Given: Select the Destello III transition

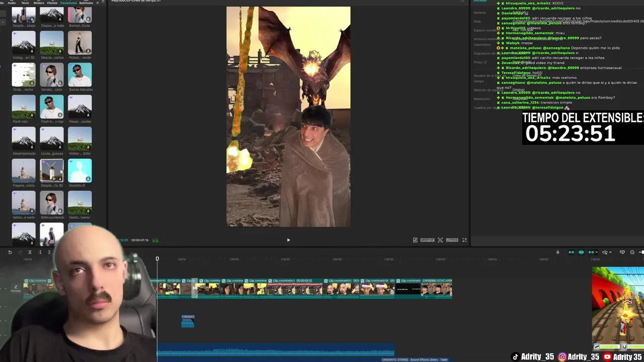Looking at the screenshot, I should pyautogui.click(x=80, y=170).
